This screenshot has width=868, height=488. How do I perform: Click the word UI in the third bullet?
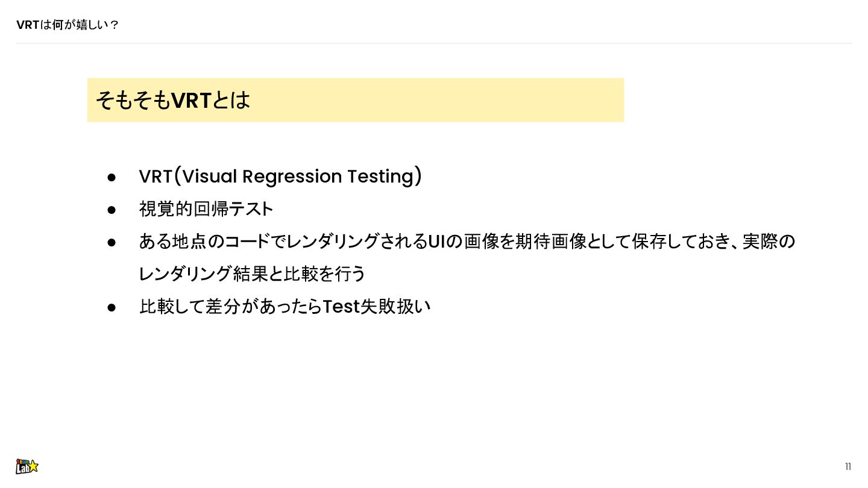pos(436,242)
